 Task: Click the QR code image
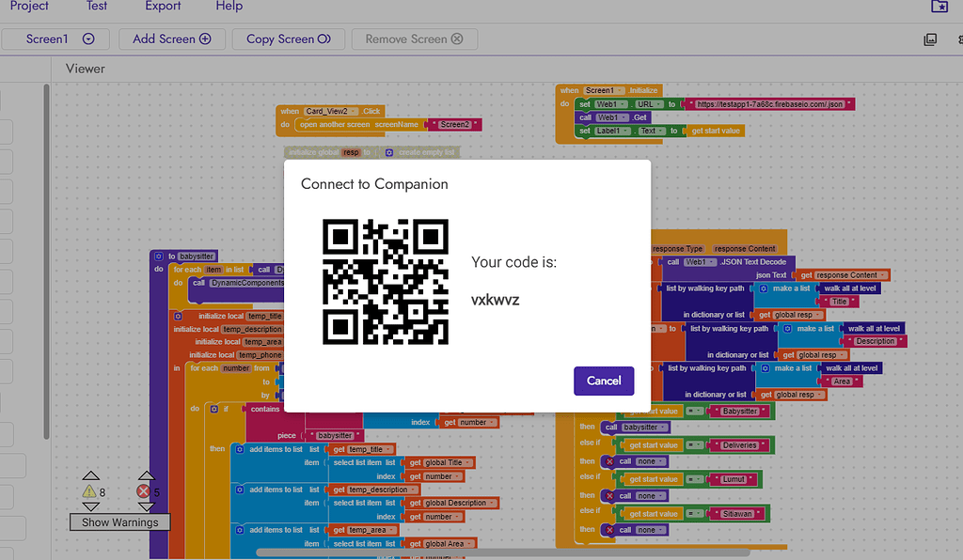[x=385, y=282]
